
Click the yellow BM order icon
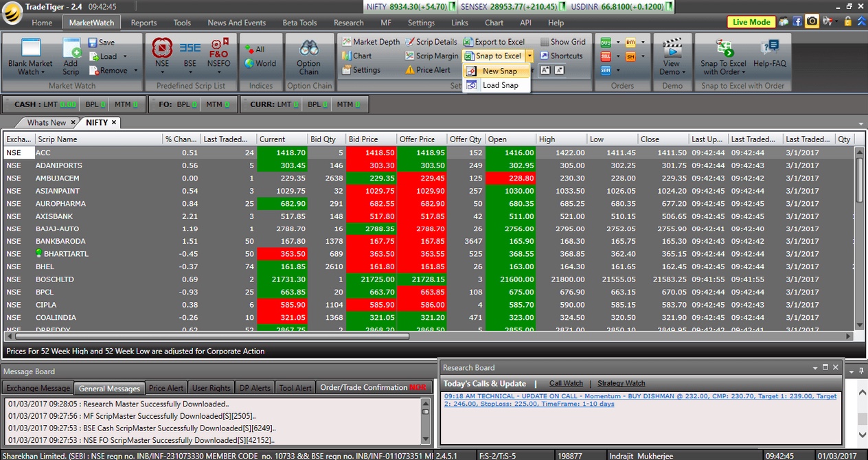(630, 43)
